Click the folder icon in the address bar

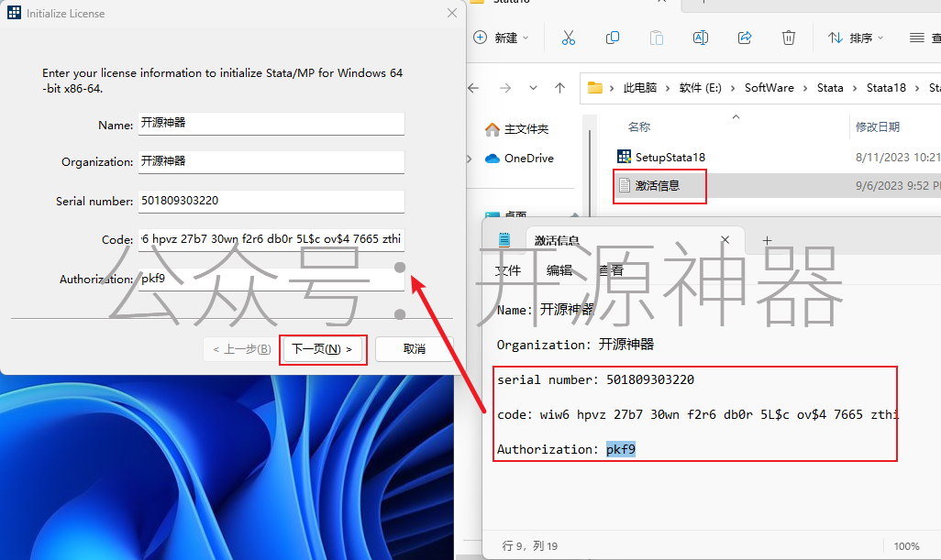(594, 88)
